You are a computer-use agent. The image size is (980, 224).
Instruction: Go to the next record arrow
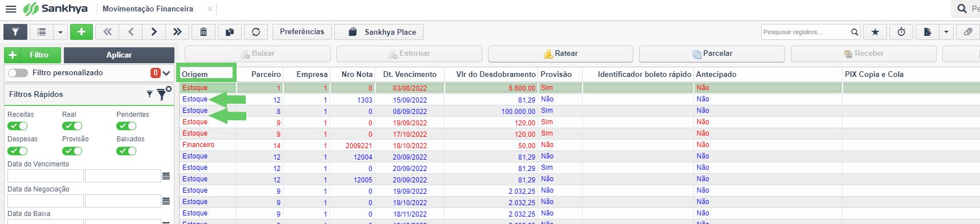coord(154,32)
